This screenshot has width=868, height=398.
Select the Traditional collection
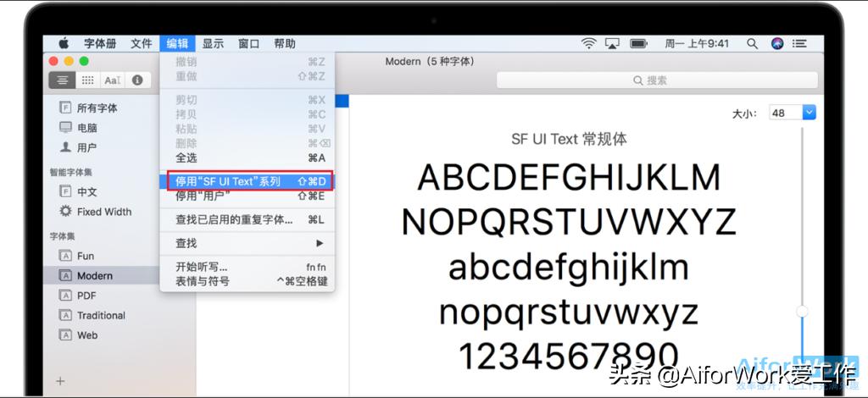(x=101, y=316)
